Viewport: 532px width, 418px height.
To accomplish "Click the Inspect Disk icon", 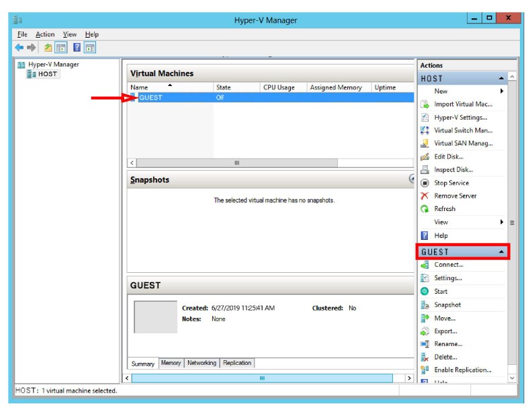I will tap(425, 169).
